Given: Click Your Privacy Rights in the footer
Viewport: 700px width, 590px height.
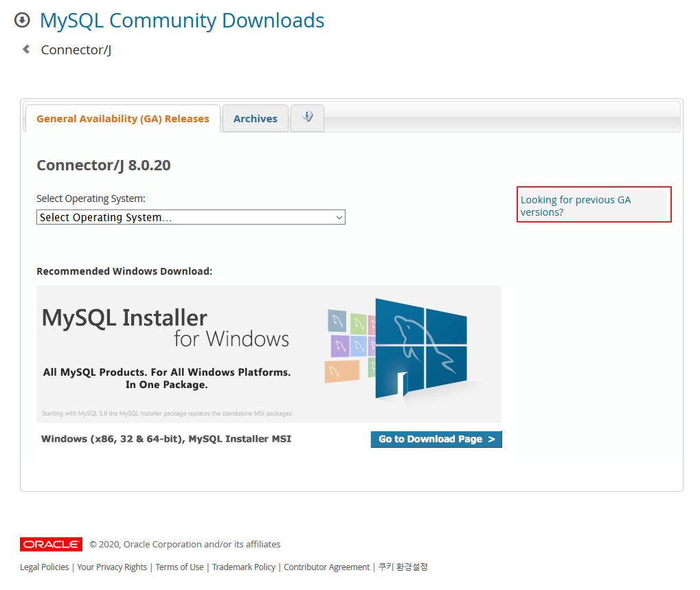Looking at the screenshot, I should click(111, 567).
